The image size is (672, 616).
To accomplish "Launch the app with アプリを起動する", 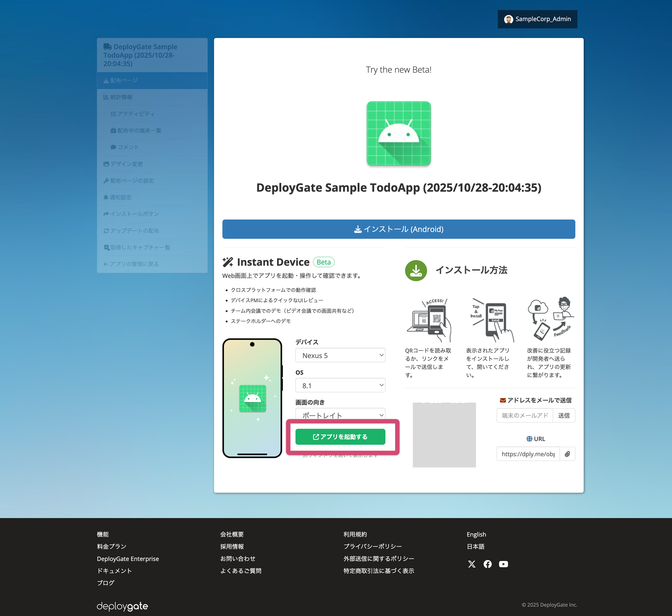I will coord(340,437).
